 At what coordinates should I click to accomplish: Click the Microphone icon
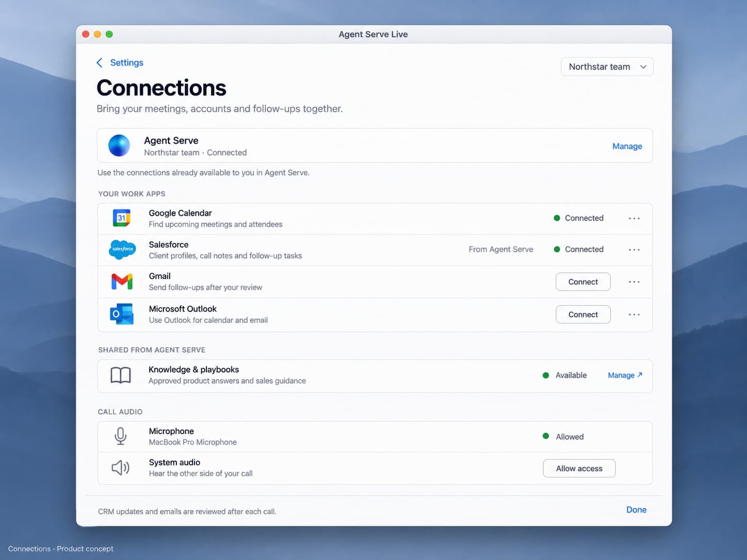(121, 436)
